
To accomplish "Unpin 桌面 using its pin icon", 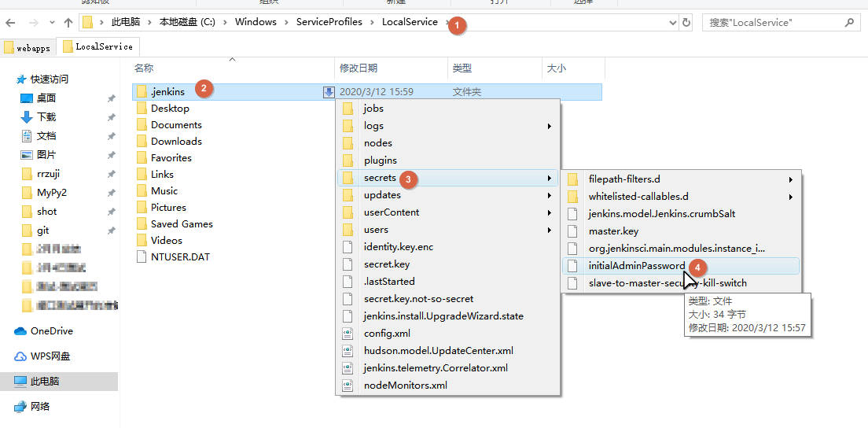I will point(112,98).
